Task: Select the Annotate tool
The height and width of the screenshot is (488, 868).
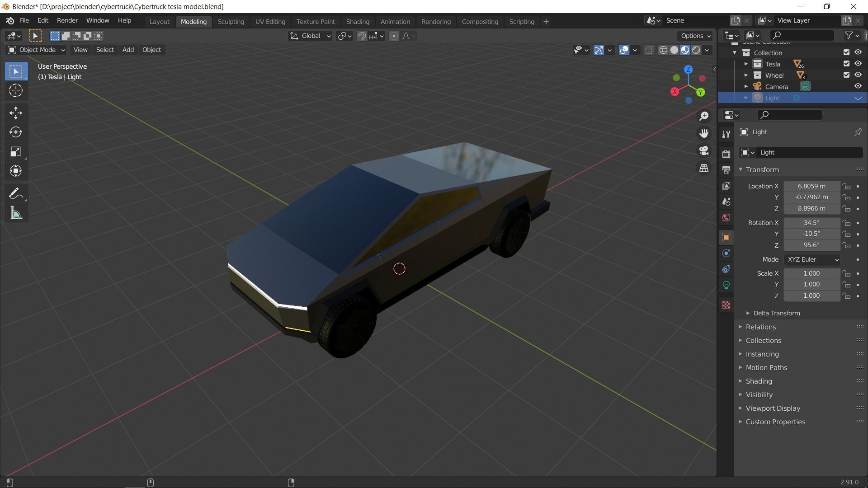Action: pos(16,194)
